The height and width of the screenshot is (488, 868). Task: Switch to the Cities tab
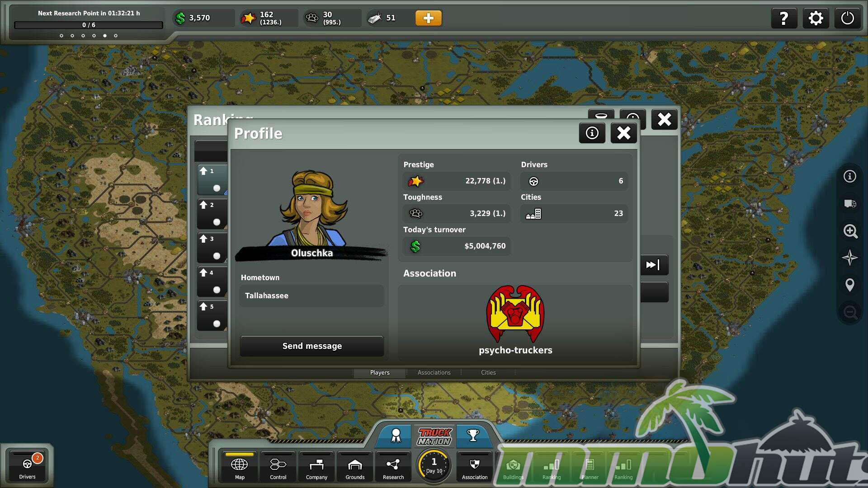pos(488,372)
